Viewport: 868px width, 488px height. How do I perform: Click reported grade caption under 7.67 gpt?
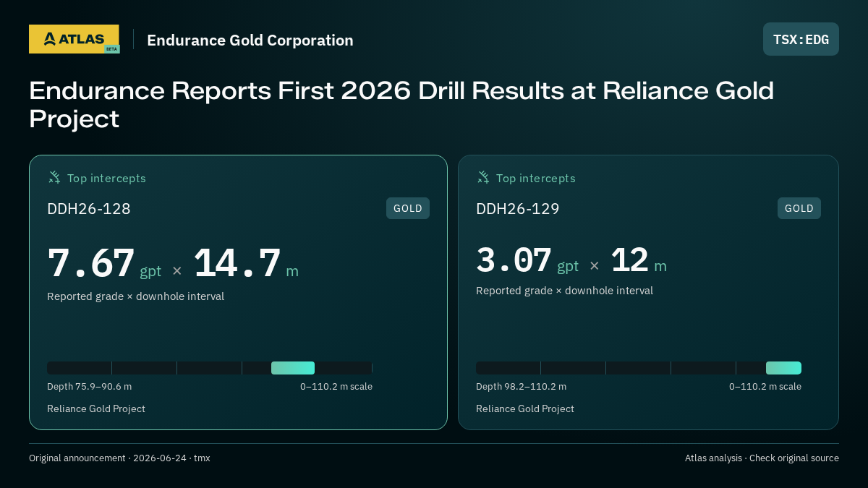135,296
